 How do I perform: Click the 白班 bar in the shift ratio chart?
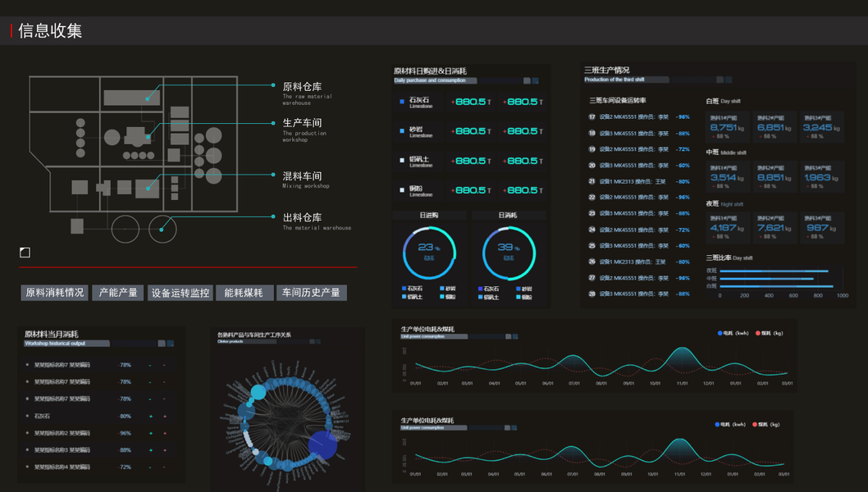[x=777, y=286]
